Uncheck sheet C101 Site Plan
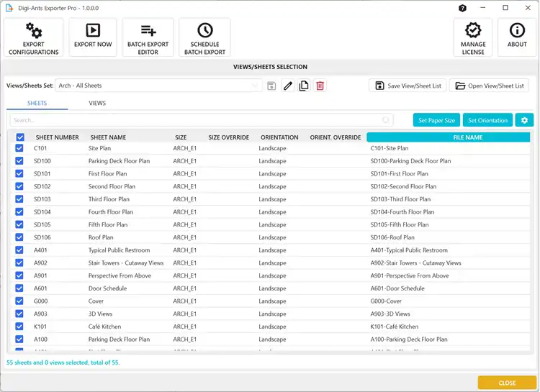 19,148
